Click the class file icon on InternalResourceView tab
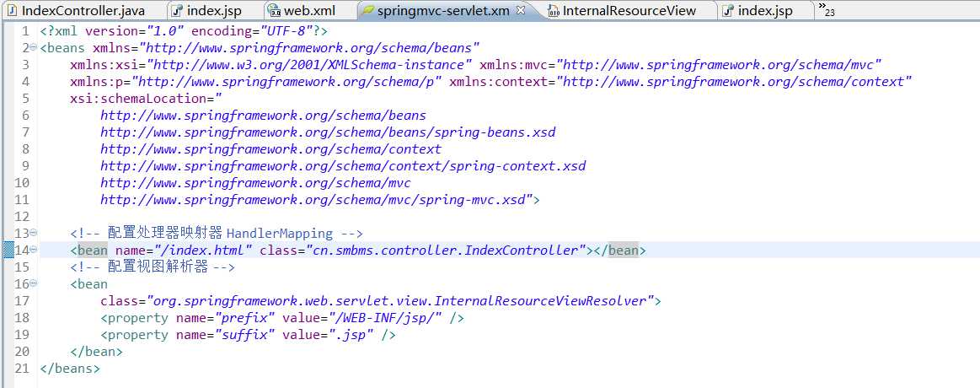 pyautogui.click(x=554, y=11)
